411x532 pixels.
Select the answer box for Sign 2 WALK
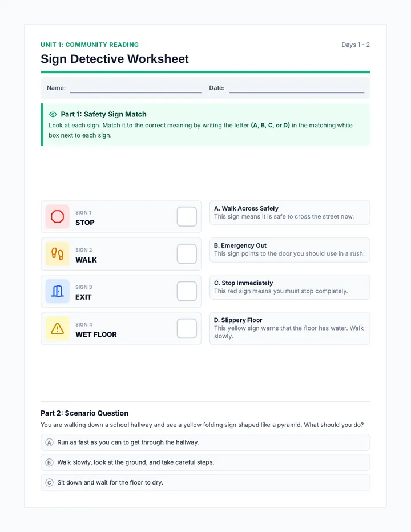point(187,254)
